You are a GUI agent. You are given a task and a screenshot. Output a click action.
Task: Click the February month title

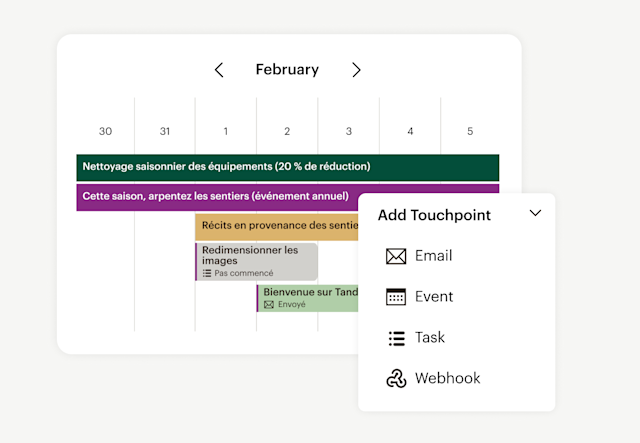pos(287,70)
